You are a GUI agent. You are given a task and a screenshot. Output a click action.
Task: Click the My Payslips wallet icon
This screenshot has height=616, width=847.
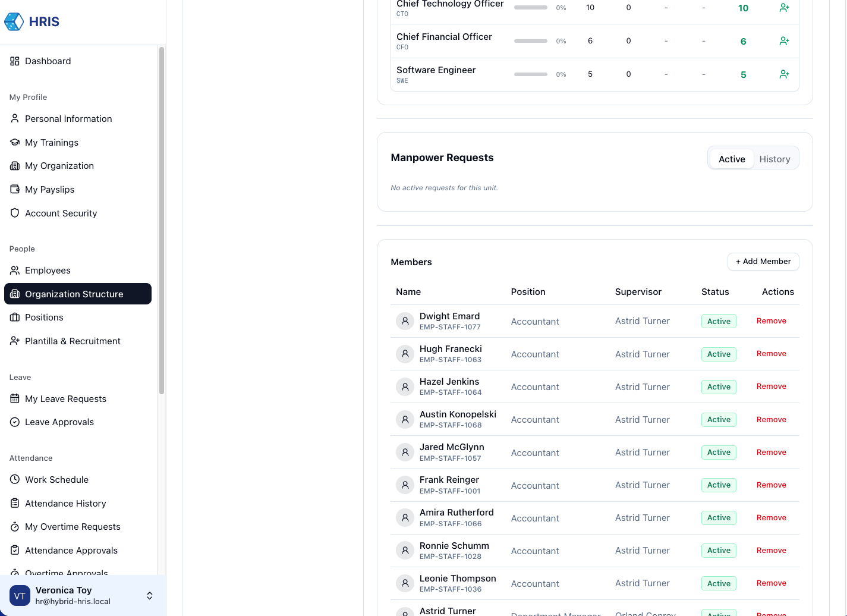(15, 189)
